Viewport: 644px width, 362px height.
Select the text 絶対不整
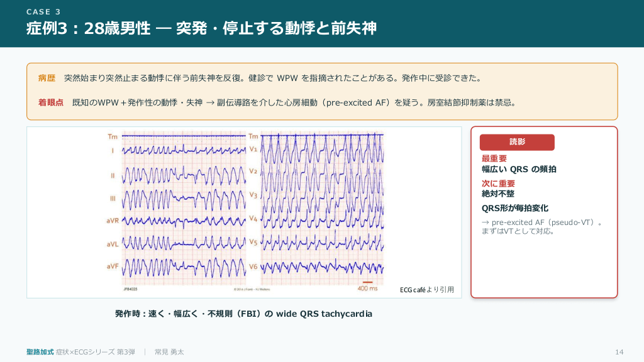pos(498,194)
